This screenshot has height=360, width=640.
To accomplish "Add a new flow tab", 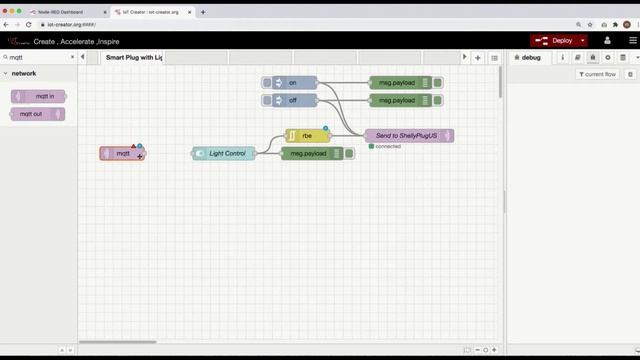I will [x=478, y=58].
